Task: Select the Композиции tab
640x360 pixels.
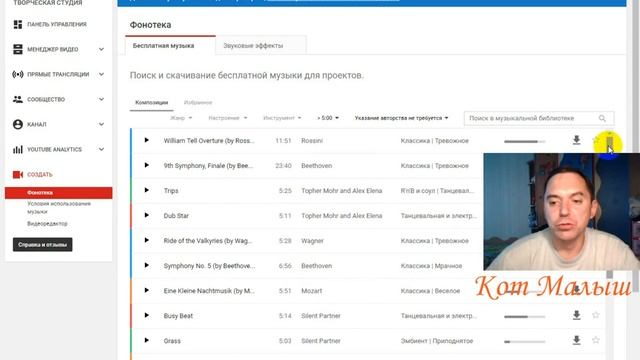Action: [x=151, y=102]
